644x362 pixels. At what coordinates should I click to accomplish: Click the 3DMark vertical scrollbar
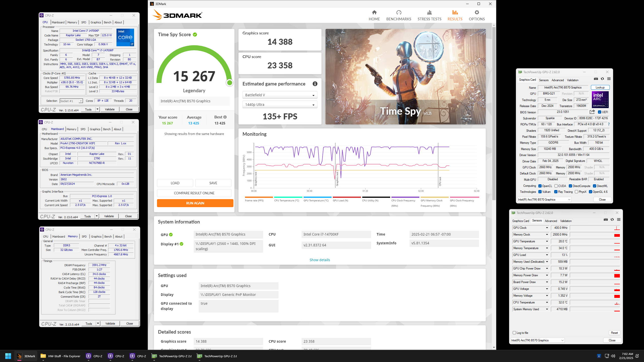point(494,113)
